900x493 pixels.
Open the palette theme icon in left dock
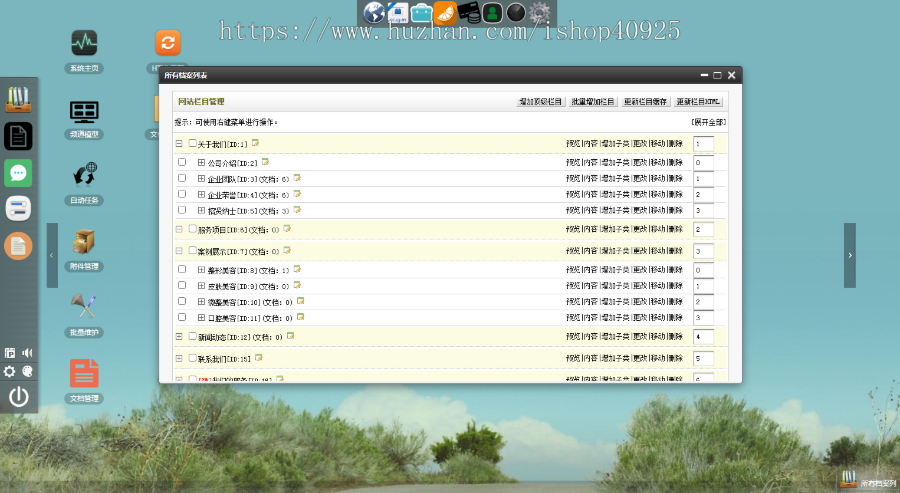click(27, 372)
